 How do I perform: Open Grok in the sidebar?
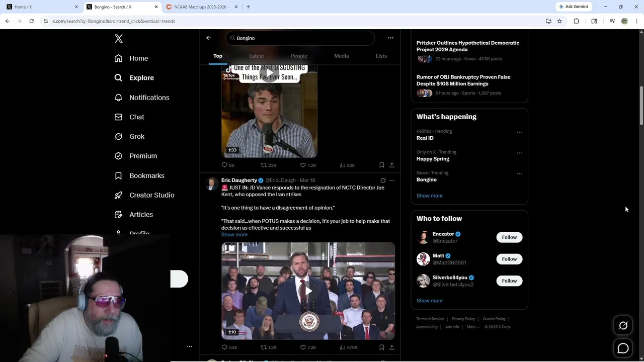(x=129, y=136)
